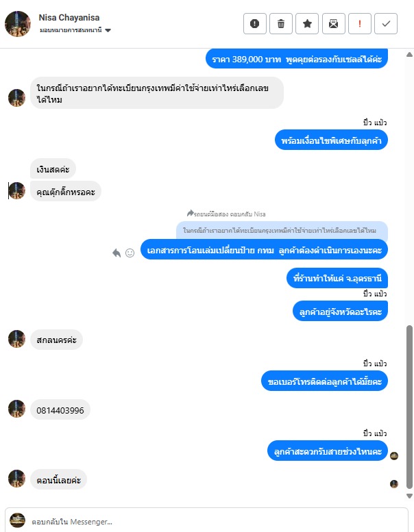Reply to the document transfer message
The width and height of the screenshot is (414, 532).
[117, 253]
